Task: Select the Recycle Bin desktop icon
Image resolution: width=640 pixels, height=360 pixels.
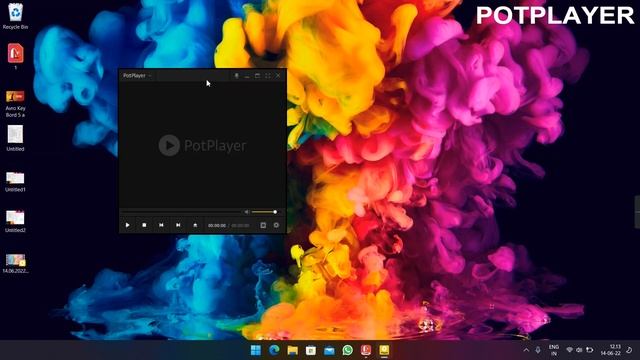Action: [15, 16]
